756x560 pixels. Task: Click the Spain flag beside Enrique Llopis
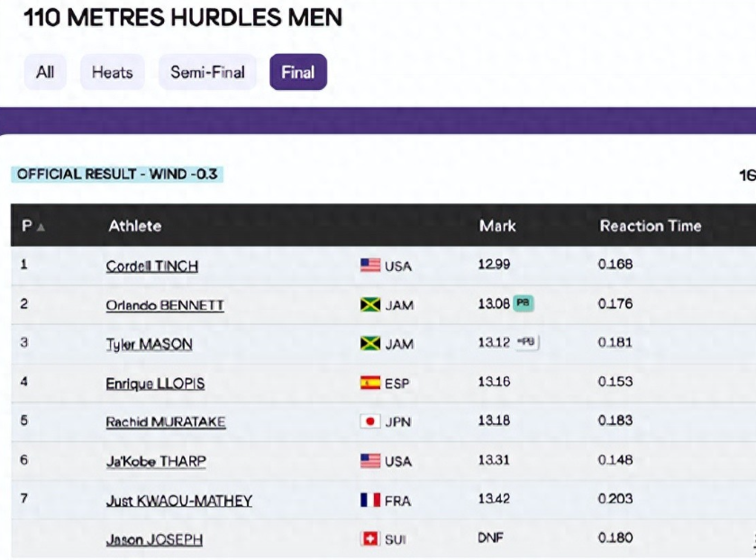point(370,384)
